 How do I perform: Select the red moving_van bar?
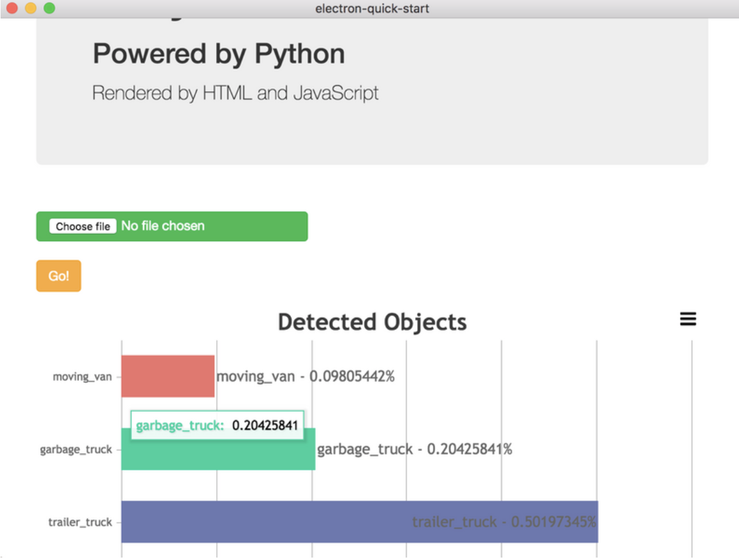[167, 376]
